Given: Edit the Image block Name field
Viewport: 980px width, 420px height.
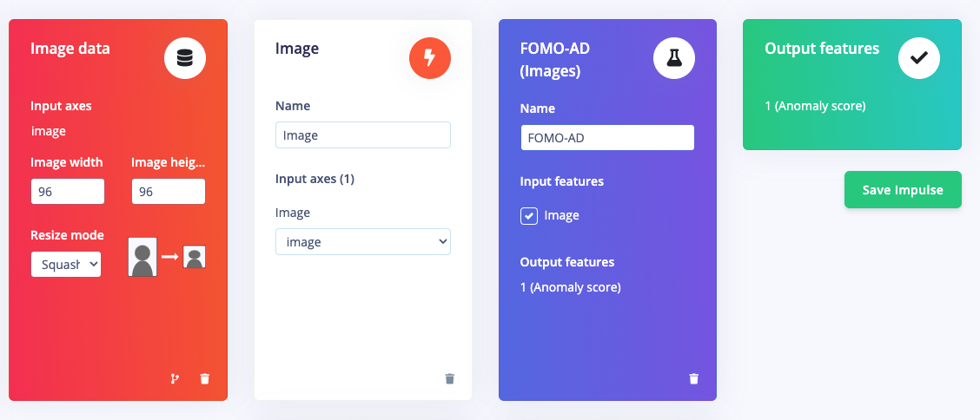Looking at the screenshot, I should 362,135.
